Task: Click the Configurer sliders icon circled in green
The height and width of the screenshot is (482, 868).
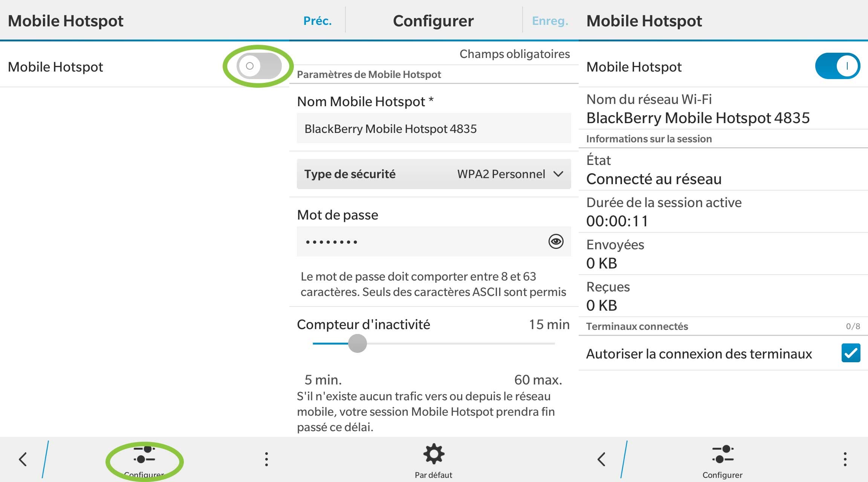Action: coord(144,455)
